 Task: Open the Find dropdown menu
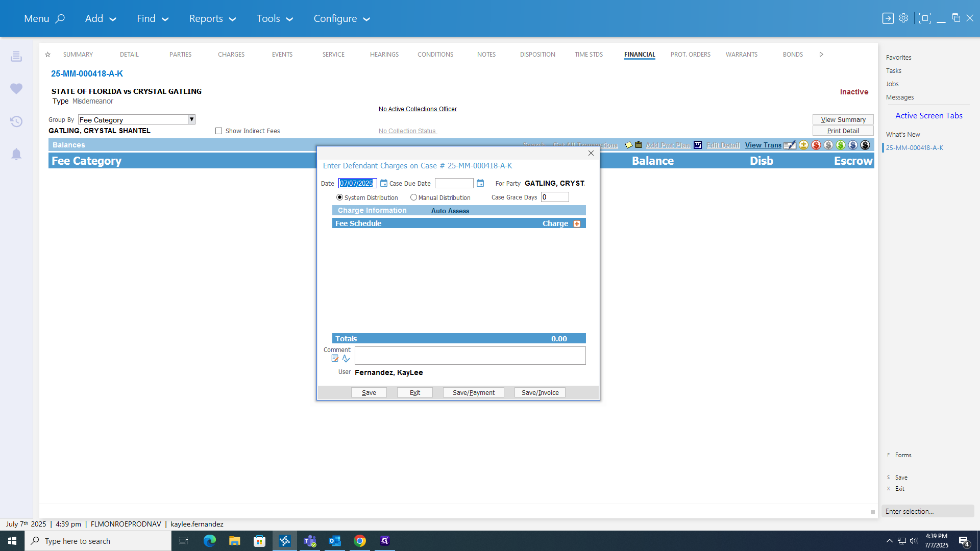click(x=153, y=18)
